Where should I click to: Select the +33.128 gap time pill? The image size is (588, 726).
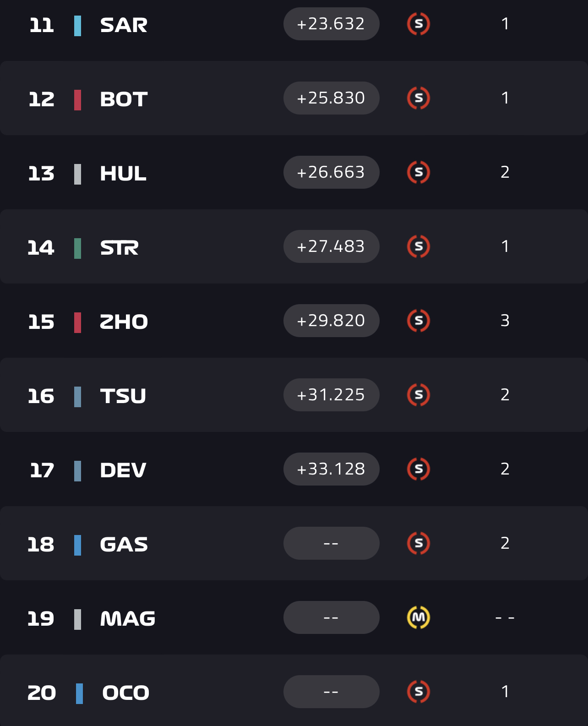click(x=331, y=469)
